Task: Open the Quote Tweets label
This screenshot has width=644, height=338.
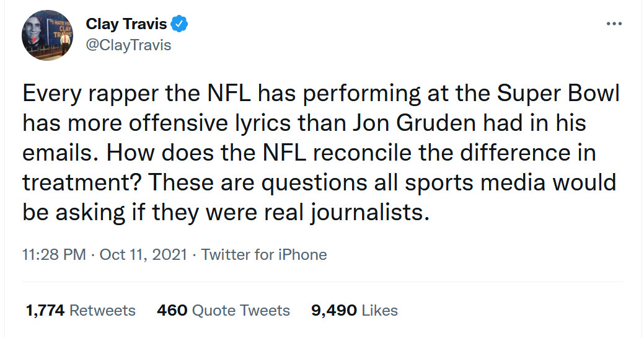Action: click(240, 310)
